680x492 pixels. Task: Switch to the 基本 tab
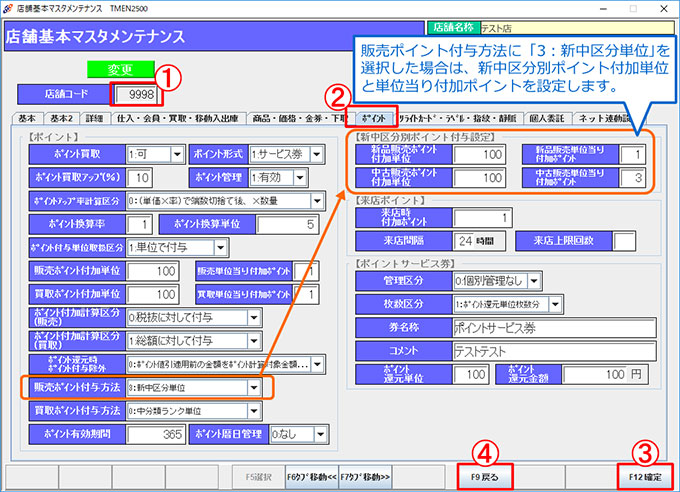[27, 118]
